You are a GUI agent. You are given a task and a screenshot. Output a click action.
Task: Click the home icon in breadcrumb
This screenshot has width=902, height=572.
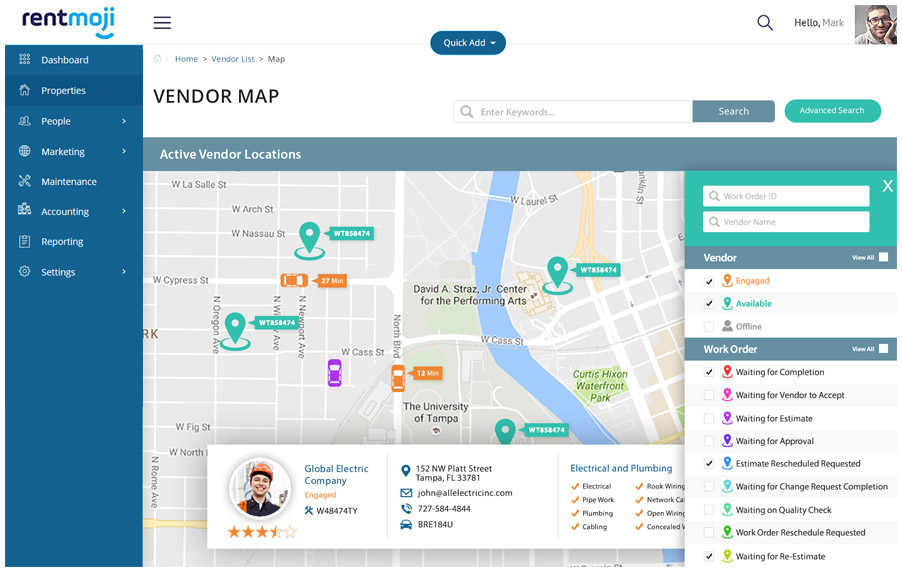[158, 59]
